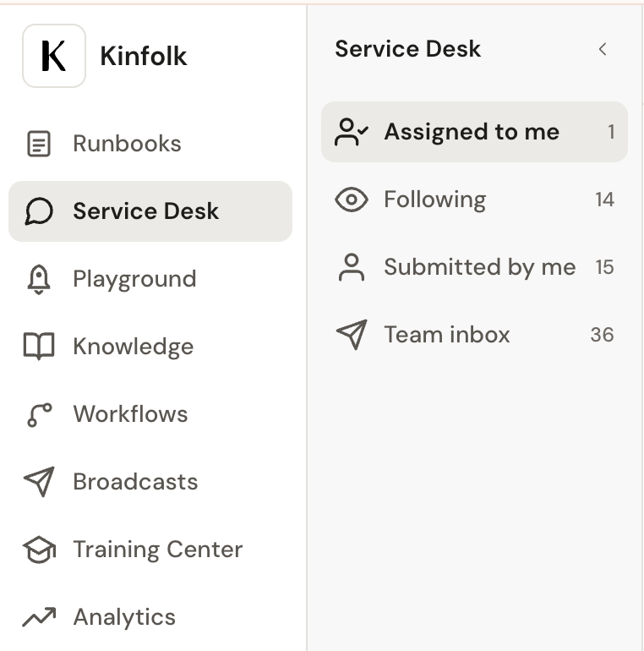Click the Team inbox count 36
The image size is (644, 651).
[602, 335]
